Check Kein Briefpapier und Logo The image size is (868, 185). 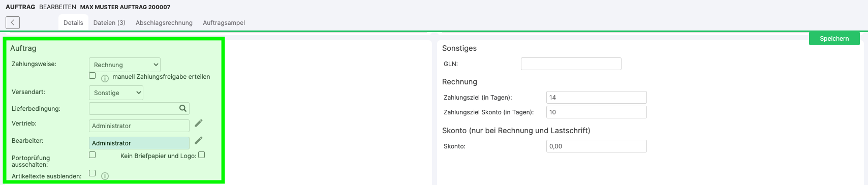click(202, 155)
